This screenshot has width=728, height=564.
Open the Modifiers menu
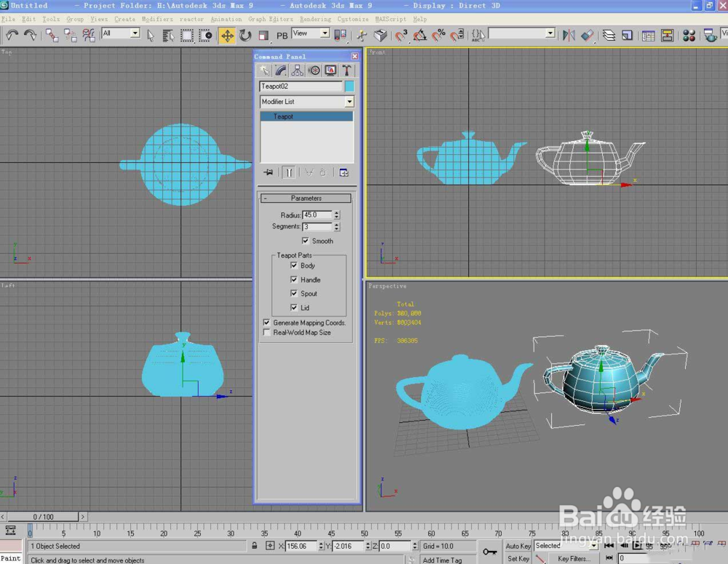(x=157, y=19)
